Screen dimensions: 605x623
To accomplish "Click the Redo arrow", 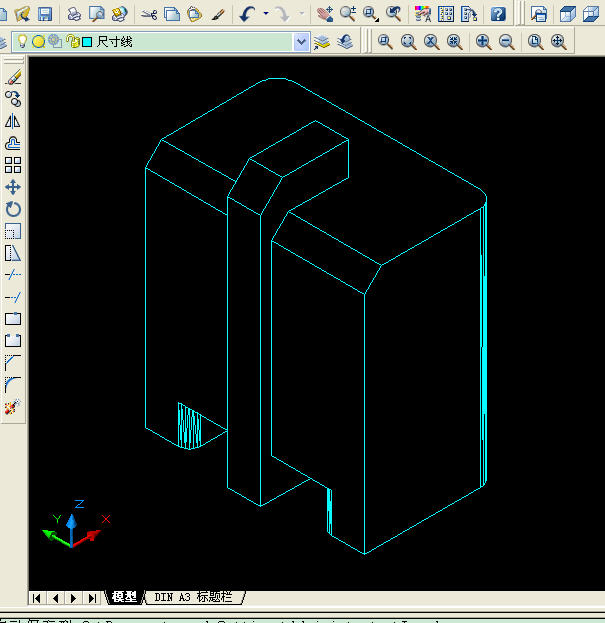I will coord(283,14).
